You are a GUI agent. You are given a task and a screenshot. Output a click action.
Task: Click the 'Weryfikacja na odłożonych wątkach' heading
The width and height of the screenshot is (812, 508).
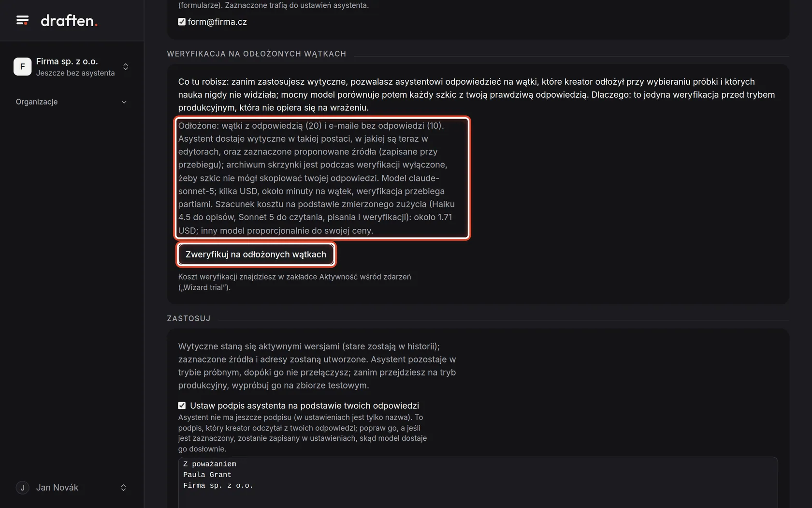pyautogui.click(x=257, y=54)
